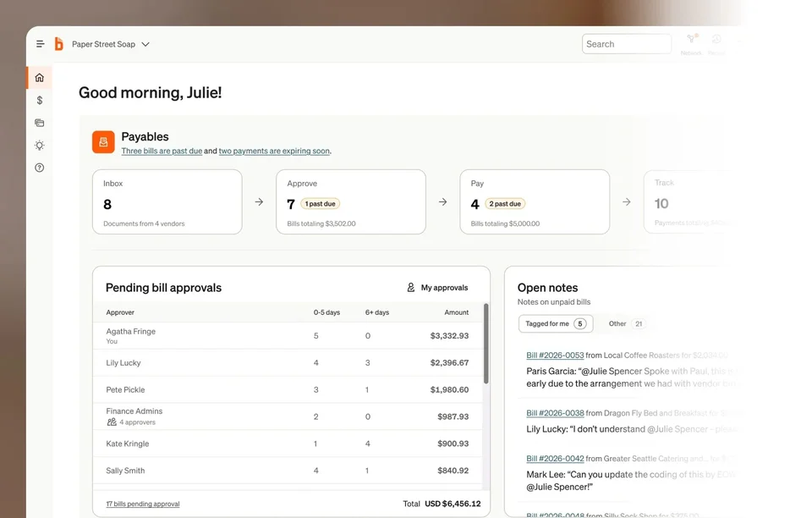Click the $900.93 amount
The height and width of the screenshot is (518, 812).
(453, 444)
